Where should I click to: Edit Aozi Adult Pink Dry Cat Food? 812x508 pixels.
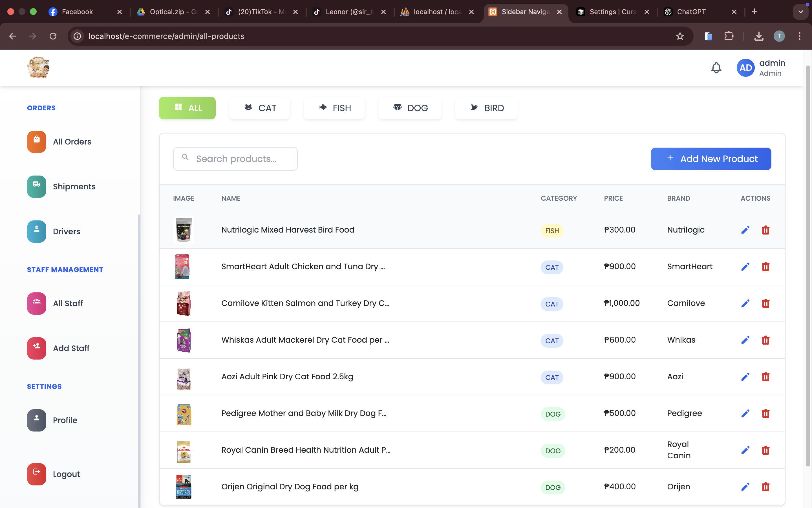click(745, 377)
